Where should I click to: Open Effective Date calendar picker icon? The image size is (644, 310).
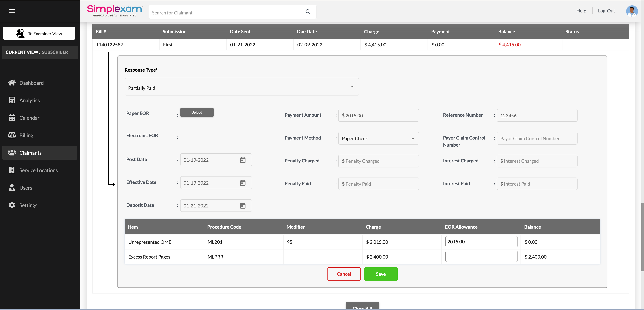[242, 183]
